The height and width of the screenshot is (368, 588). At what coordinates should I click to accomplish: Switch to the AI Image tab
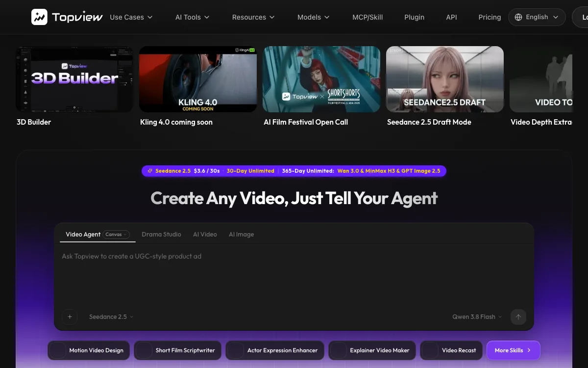pyautogui.click(x=241, y=235)
